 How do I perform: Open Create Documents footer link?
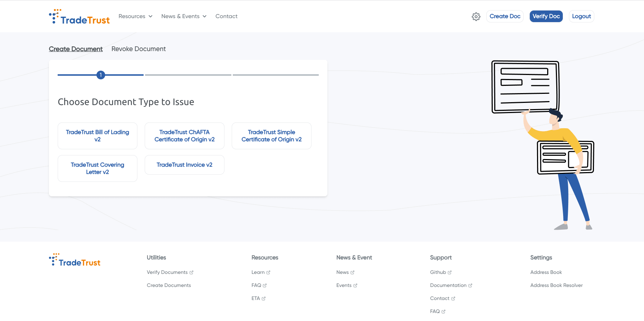(169, 285)
